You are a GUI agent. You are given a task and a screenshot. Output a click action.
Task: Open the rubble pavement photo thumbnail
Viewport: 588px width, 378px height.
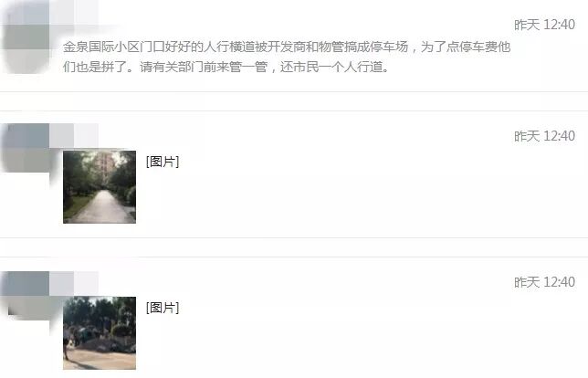tap(100, 333)
